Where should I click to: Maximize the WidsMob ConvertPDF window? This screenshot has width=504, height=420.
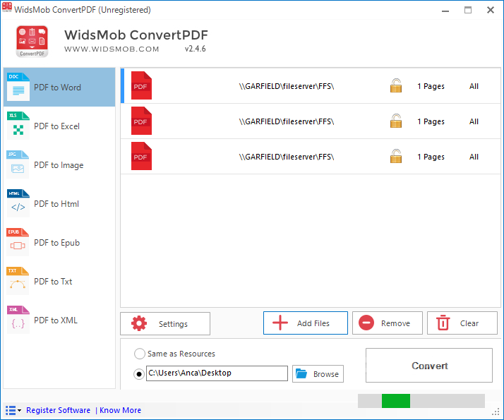(468, 11)
